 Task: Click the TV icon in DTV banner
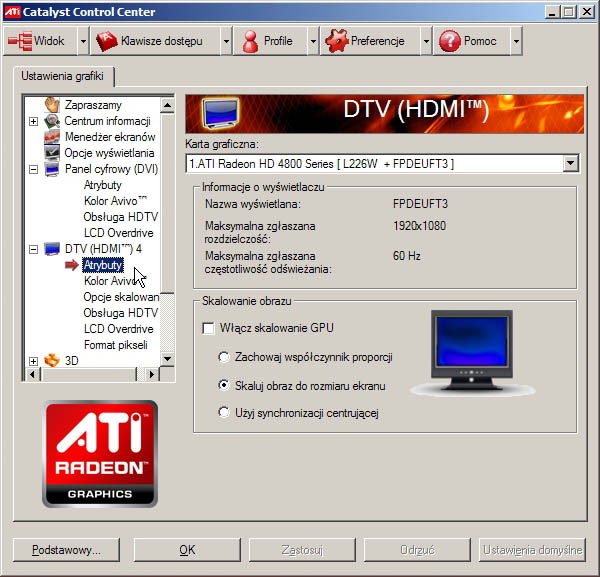221,113
